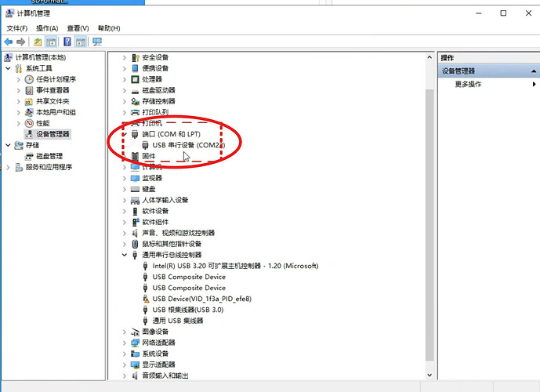Select USB Device(VID_1f3a_PID_efe8) with warning icon

pyautogui.click(x=201, y=299)
